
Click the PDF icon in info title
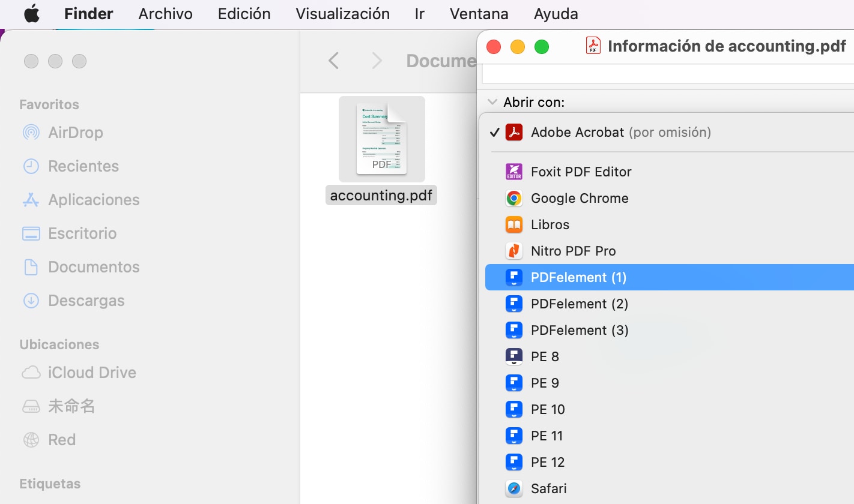pyautogui.click(x=593, y=46)
